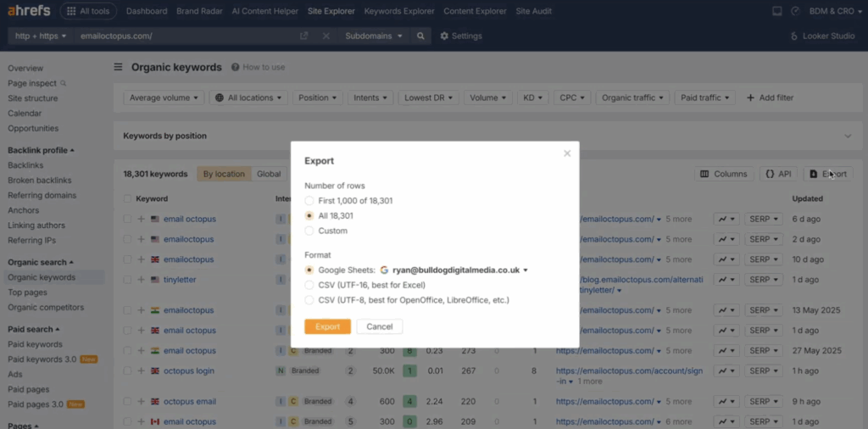Screen dimensions: 868x429
Task: Change Google account ryan@bulldogdigitalmedia.co.uk dropdown
Action: (460, 270)
